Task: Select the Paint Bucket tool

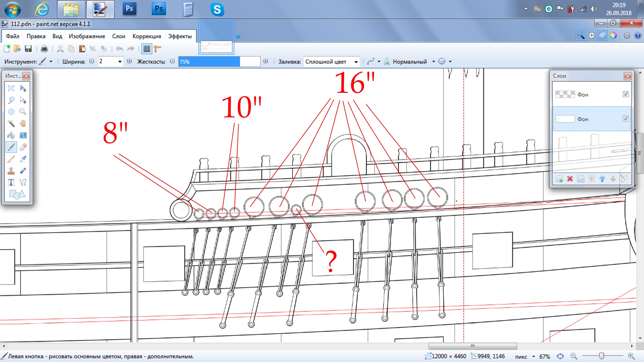Action: pyautogui.click(x=11, y=135)
